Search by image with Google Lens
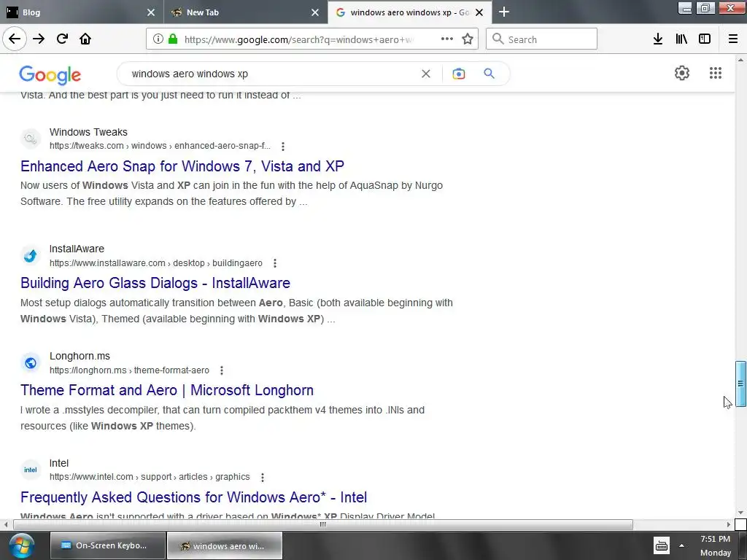 tap(459, 74)
